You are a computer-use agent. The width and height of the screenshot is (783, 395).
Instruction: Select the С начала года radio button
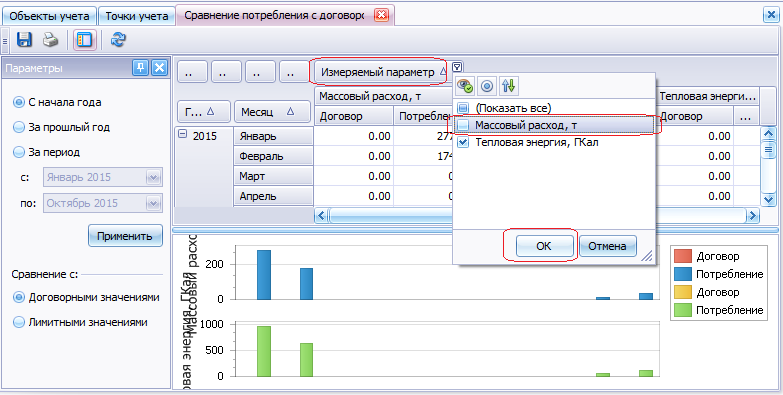coord(18,102)
